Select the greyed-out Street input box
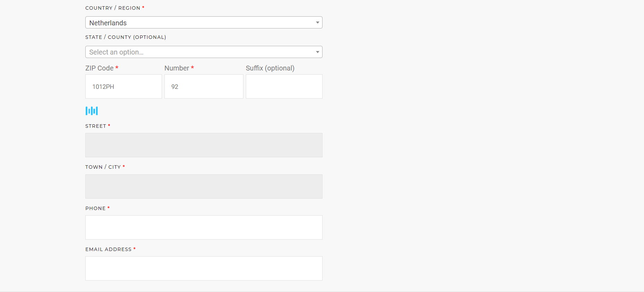The image size is (644, 292). (204, 145)
